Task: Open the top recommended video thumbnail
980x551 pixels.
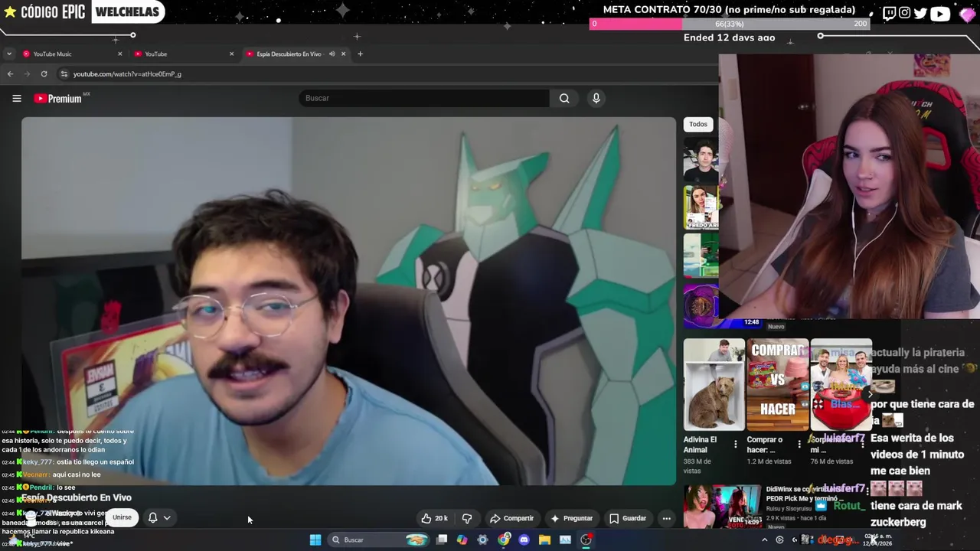Action: click(701, 160)
